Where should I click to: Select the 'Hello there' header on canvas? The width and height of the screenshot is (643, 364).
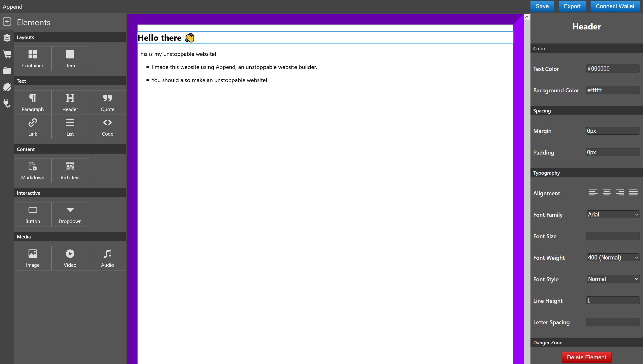325,37
